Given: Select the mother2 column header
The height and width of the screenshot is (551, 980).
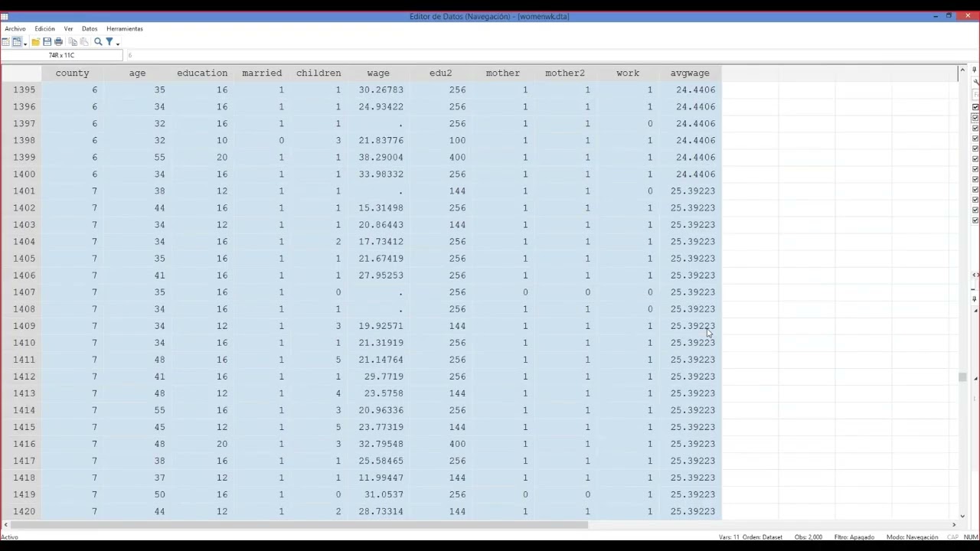Looking at the screenshot, I should coord(565,73).
